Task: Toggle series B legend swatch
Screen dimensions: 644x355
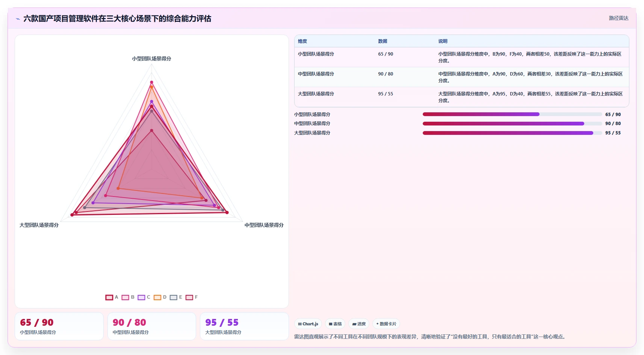Action: click(x=125, y=298)
